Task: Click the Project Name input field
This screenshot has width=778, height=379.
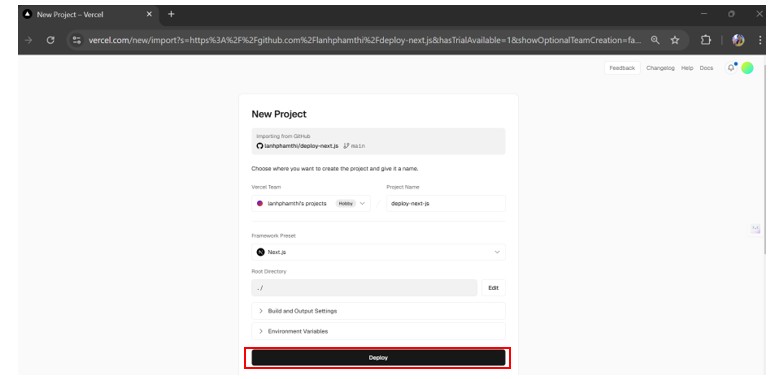Action: coord(446,203)
